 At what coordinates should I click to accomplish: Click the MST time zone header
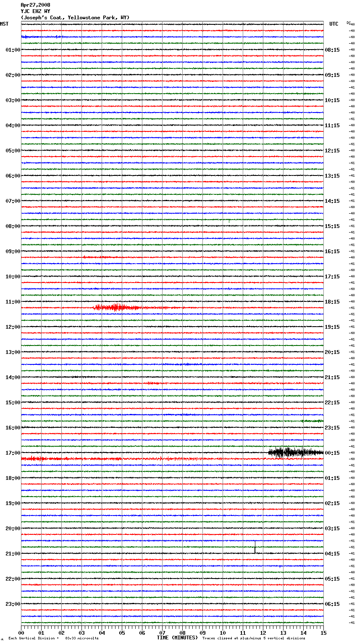pos(4,24)
